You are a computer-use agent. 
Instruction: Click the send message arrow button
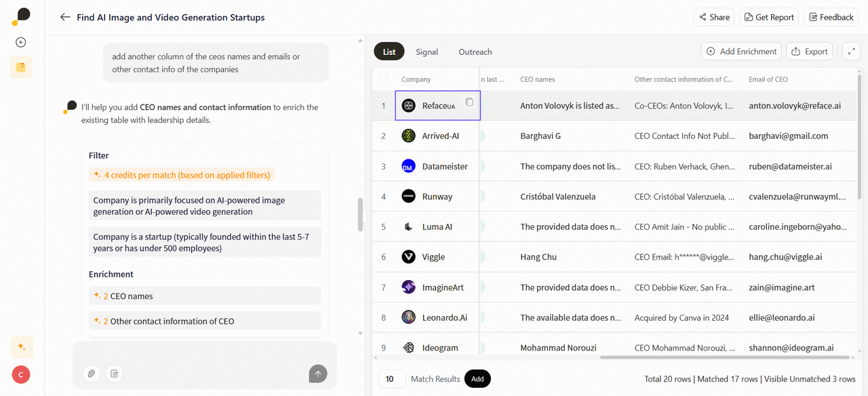pyautogui.click(x=317, y=373)
